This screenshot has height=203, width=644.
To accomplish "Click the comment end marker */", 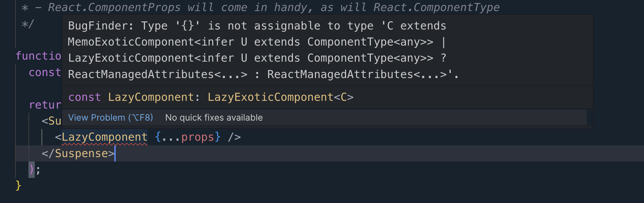I will click(27, 24).
